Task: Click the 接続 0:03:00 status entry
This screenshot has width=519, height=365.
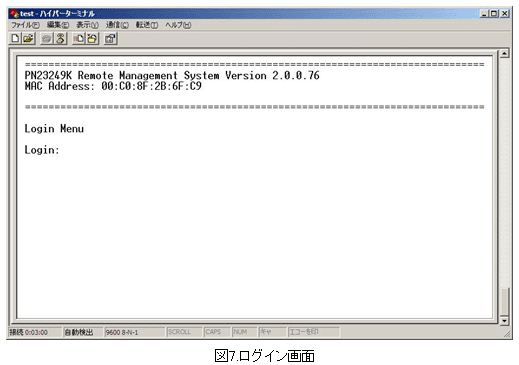Action: pos(34,332)
